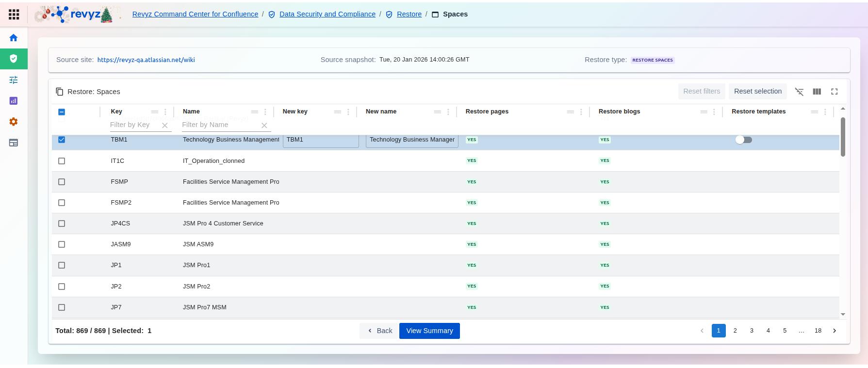868x368 pixels.
Task: Click the show/hide columns icon
Action: [x=817, y=92]
